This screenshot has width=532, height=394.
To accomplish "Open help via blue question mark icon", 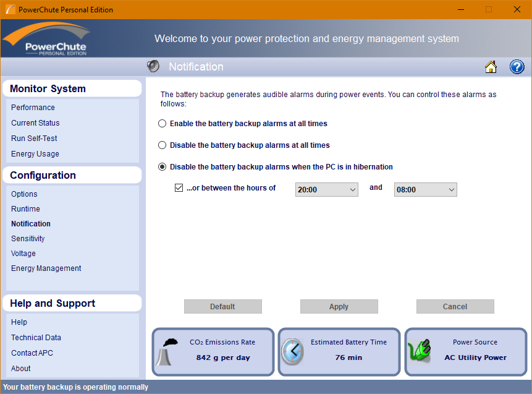I will tap(517, 67).
